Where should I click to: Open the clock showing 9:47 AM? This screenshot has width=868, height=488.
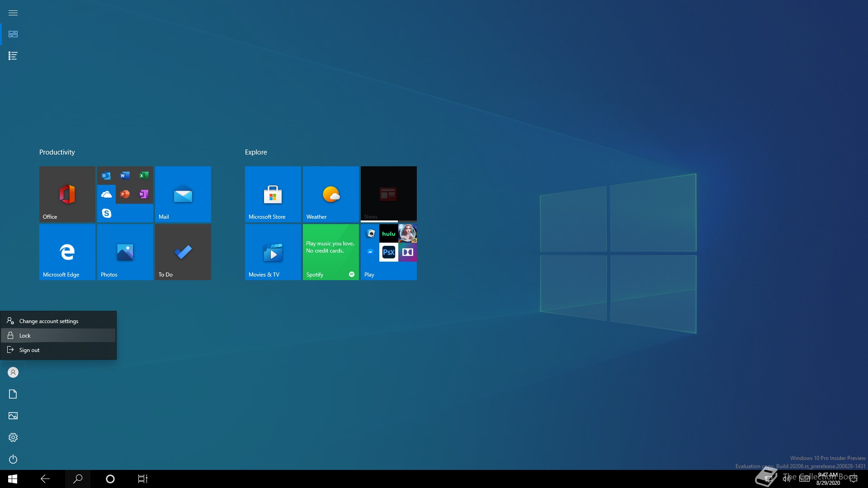[828, 479]
